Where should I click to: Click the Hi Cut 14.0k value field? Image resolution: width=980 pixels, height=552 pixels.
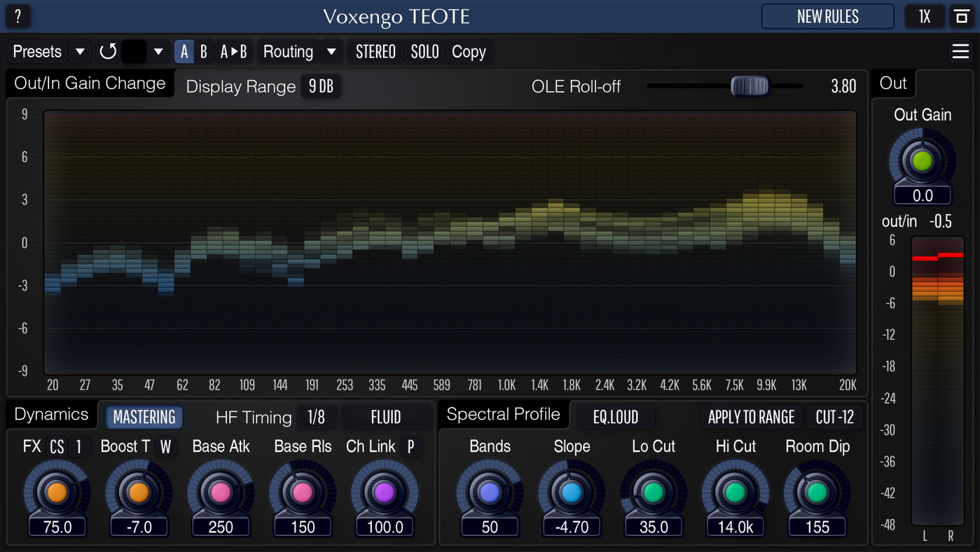point(736,527)
